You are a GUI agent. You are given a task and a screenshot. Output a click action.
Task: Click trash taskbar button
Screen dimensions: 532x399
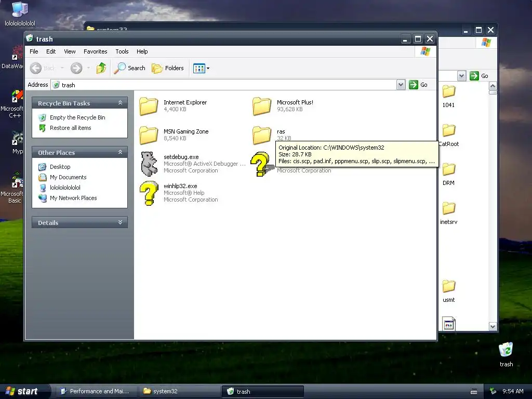click(x=262, y=392)
